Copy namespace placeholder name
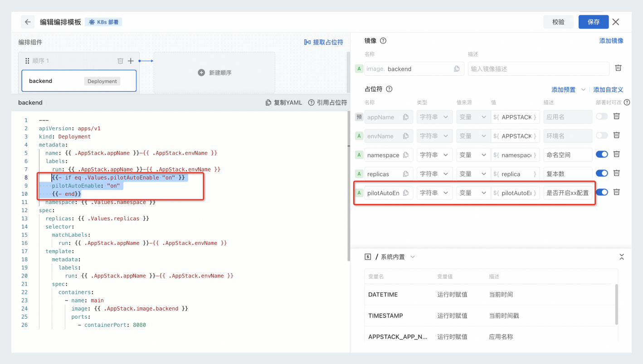Image resolution: width=643 pixels, height=364 pixels. (406, 155)
